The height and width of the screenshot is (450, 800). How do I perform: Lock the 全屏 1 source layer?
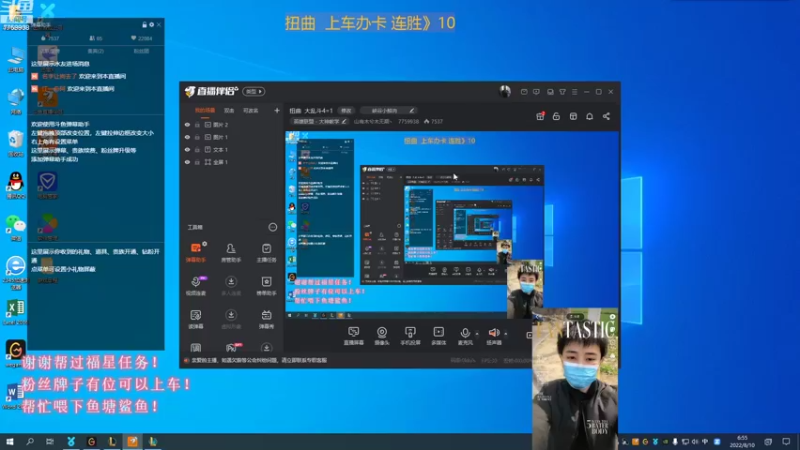(197, 162)
